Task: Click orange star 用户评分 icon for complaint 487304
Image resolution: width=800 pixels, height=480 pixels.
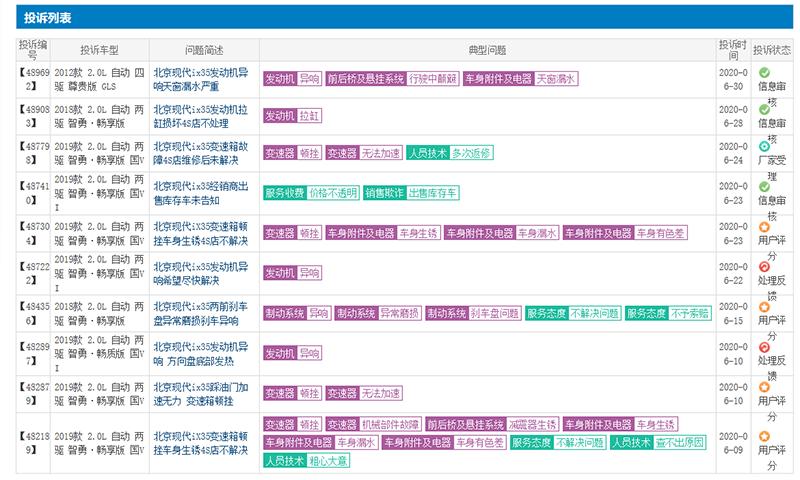Action: coord(764,226)
